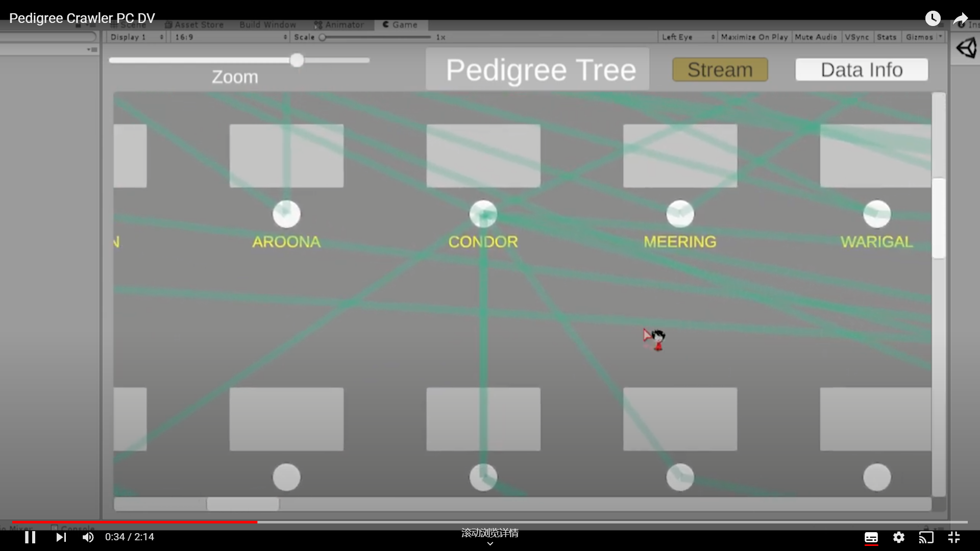Mute the video volume

coord(88,537)
